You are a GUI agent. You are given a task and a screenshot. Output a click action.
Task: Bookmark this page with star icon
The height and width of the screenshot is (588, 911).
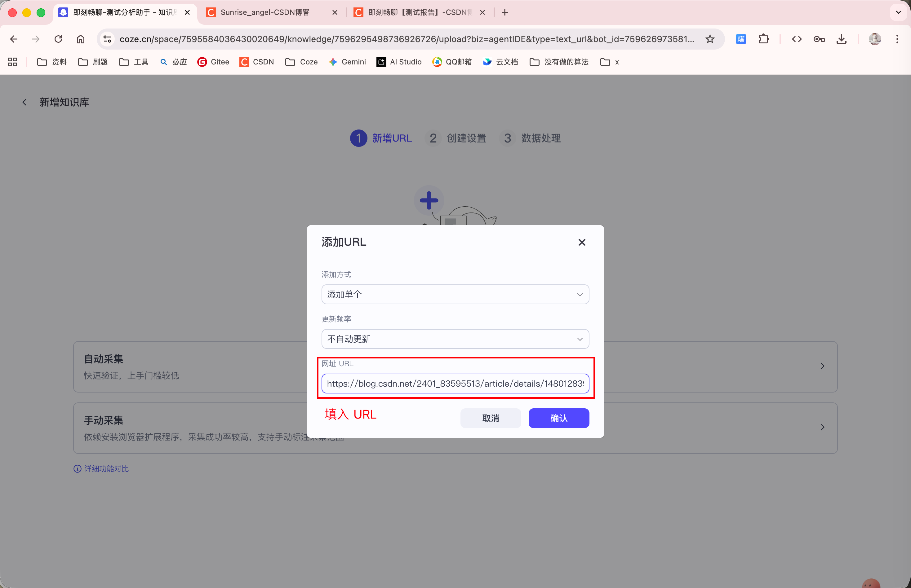pos(710,39)
